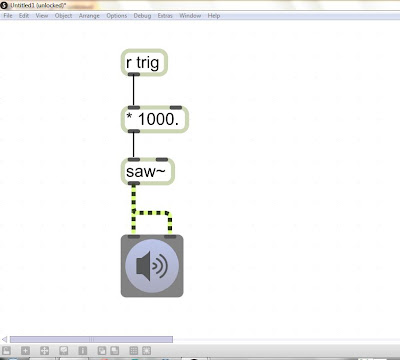Click the padlock lock-patcher icon

[6, 351]
